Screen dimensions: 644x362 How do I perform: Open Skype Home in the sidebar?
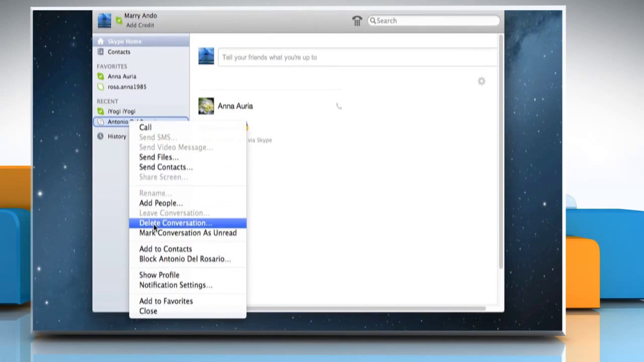click(x=141, y=41)
